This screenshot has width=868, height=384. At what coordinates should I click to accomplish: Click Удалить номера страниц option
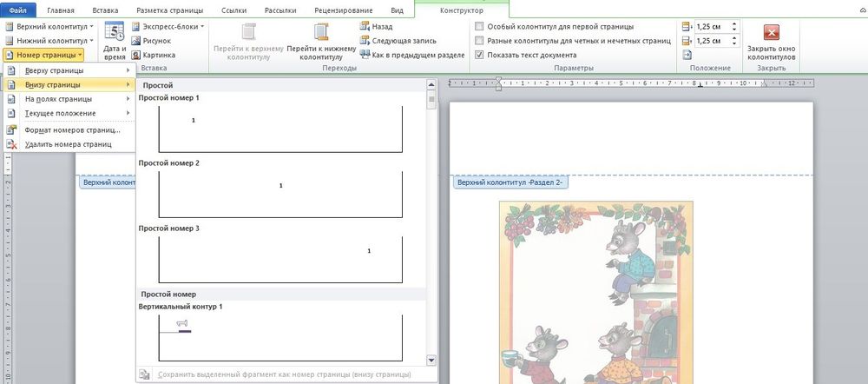68,143
